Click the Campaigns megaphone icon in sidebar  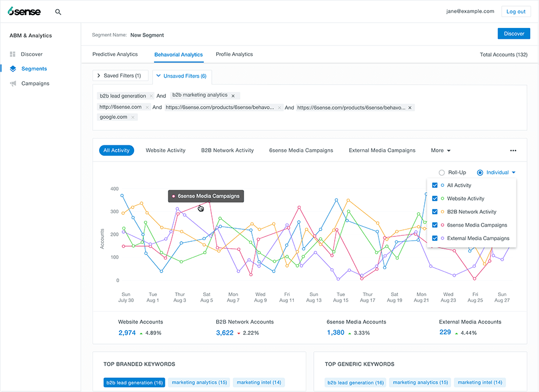13,83
